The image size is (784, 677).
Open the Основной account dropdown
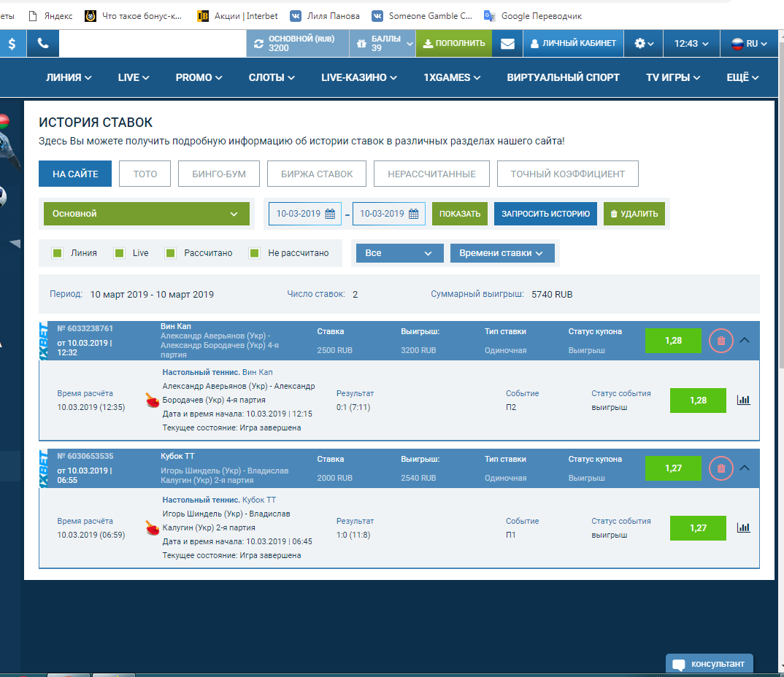coord(147,214)
